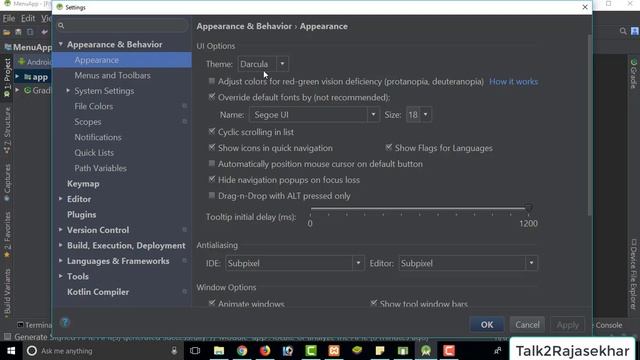This screenshot has height=360, width=640.
Task: Click the Cancel button
Action: tap(527, 324)
